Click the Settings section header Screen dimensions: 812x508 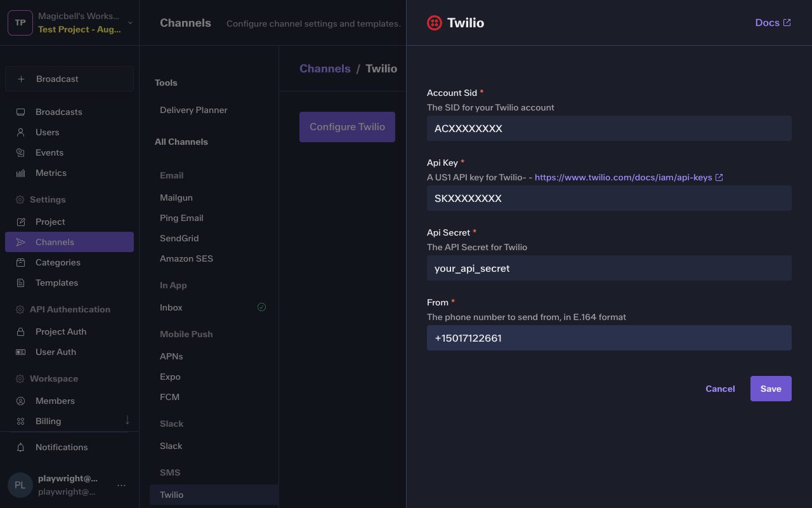coord(48,199)
